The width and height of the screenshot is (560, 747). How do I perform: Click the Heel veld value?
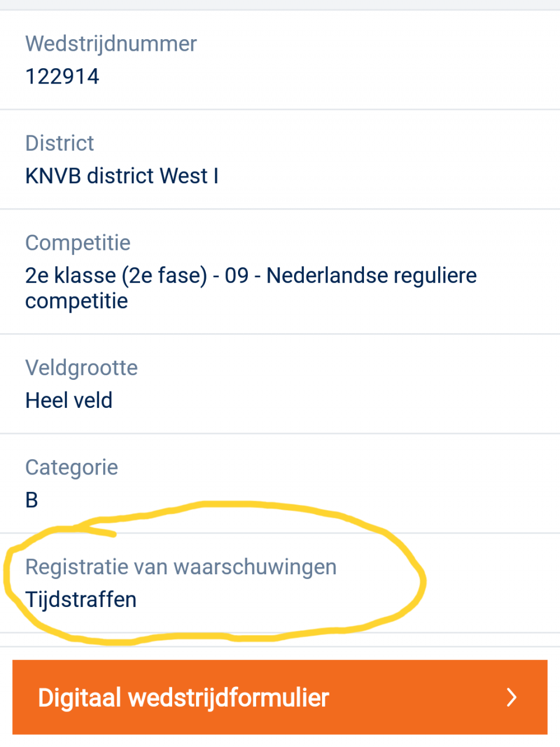click(x=69, y=400)
